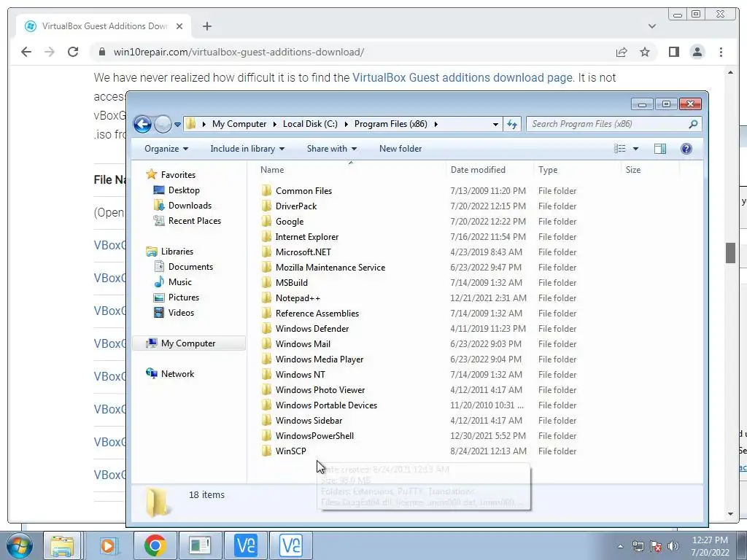Click the volume speaker tray icon
747x560 pixels.
[x=673, y=545]
